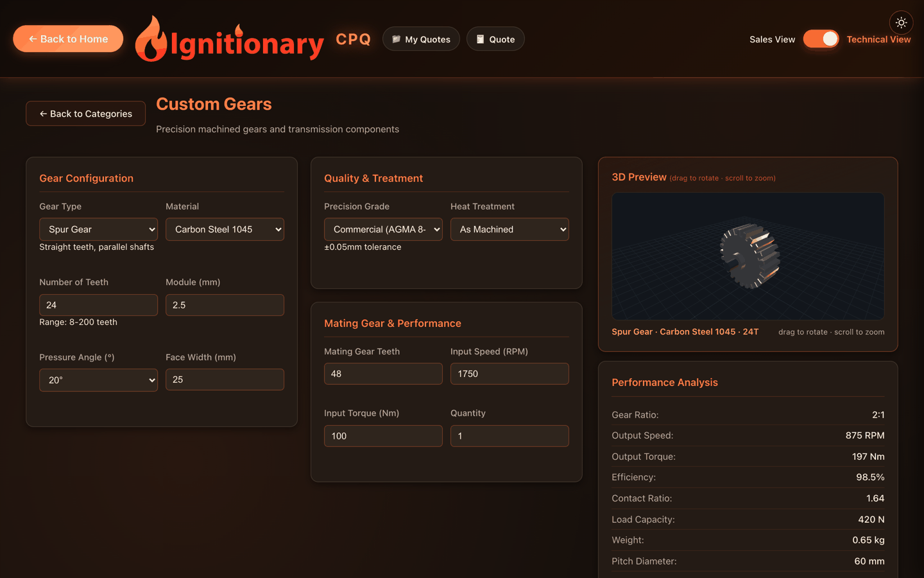The height and width of the screenshot is (578, 924).
Task: Click the Sales View label
Action: [x=772, y=39]
